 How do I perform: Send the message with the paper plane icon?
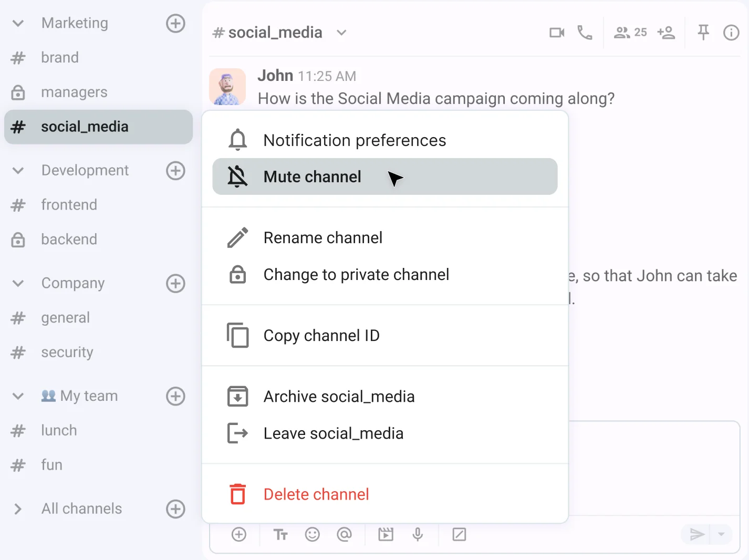(697, 534)
